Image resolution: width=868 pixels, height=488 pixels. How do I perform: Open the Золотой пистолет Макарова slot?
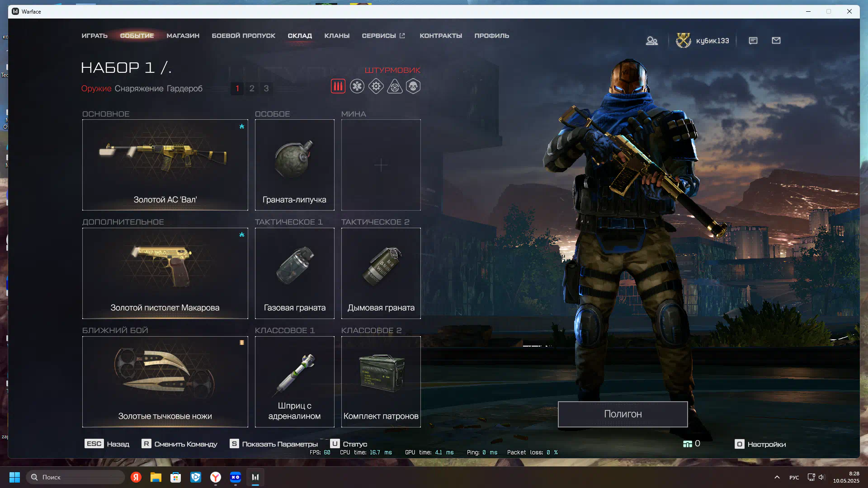(165, 273)
